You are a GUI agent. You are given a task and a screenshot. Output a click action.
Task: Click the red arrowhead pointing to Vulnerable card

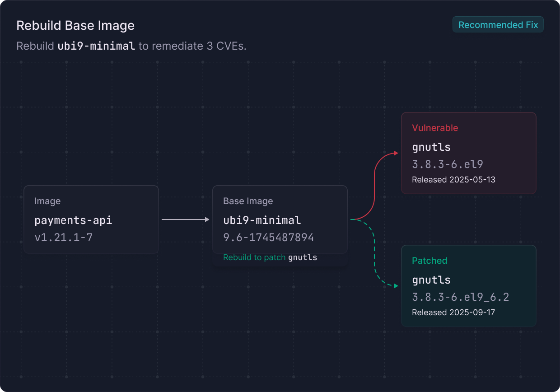(x=396, y=153)
